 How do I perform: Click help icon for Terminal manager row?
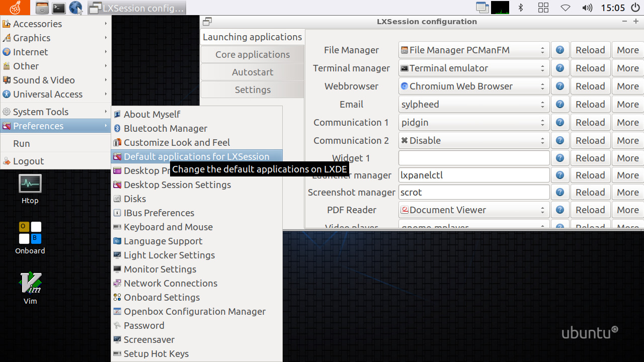tap(560, 68)
